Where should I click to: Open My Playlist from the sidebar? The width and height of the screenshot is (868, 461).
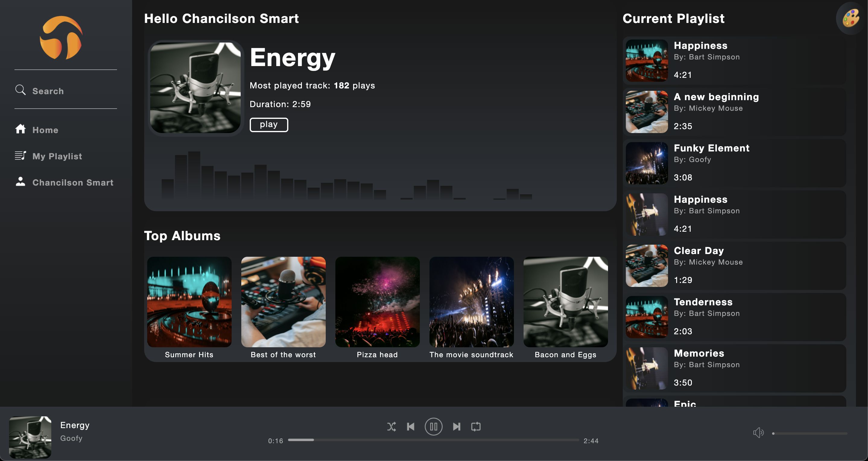(x=57, y=156)
